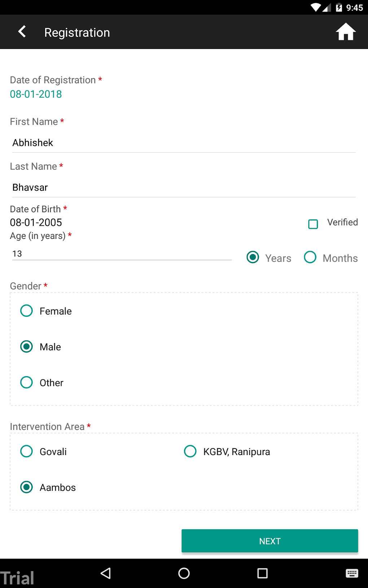Click the Age value field showing 13
Image resolution: width=368 pixels, height=588 pixels.
point(108,253)
